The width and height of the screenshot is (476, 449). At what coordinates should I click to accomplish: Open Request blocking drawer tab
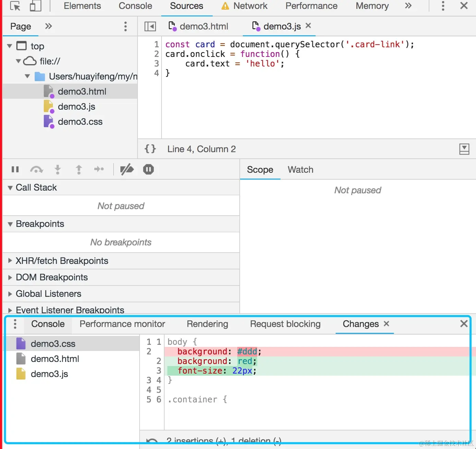click(x=285, y=324)
